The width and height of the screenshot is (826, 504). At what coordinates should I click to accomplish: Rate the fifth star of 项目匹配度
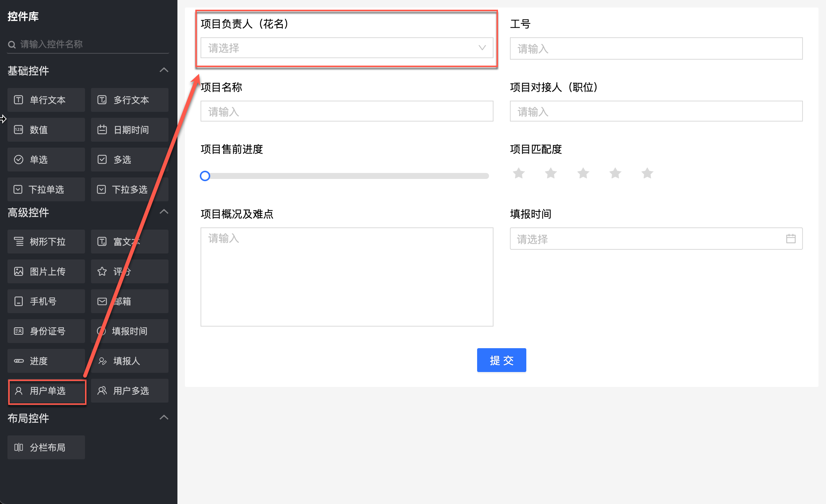point(647,173)
